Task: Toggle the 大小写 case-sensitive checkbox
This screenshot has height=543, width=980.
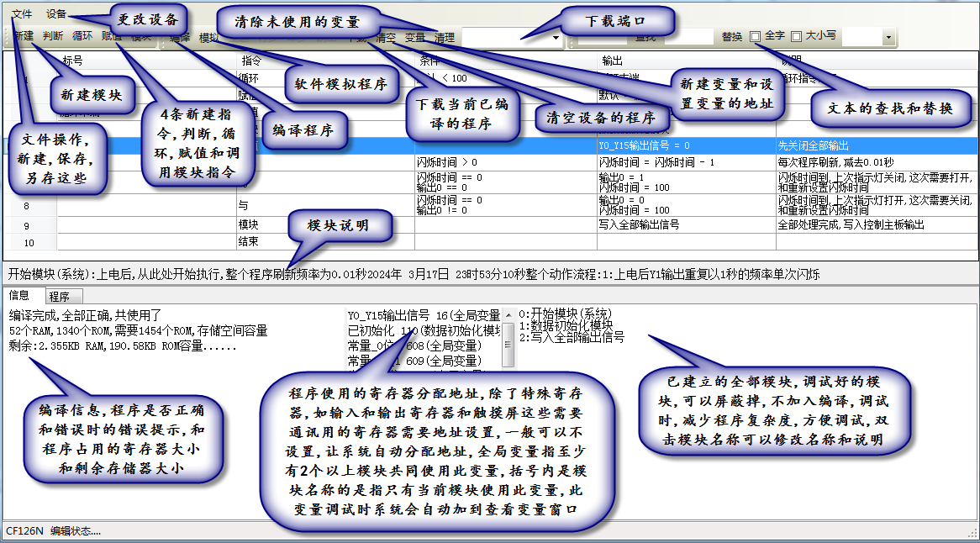Action: click(x=797, y=37)
